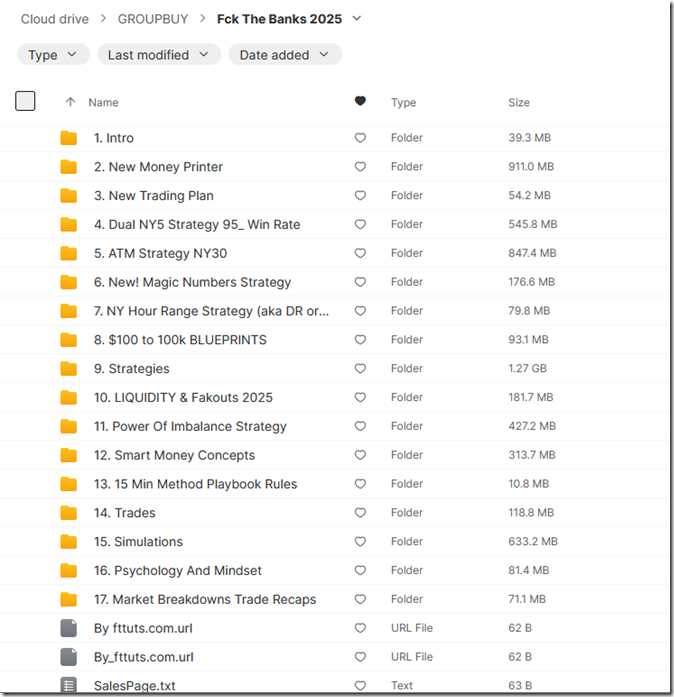Viewport: 674px width, 697px height.
Task: Sort files by Size column header
Action: click(519, 102)
